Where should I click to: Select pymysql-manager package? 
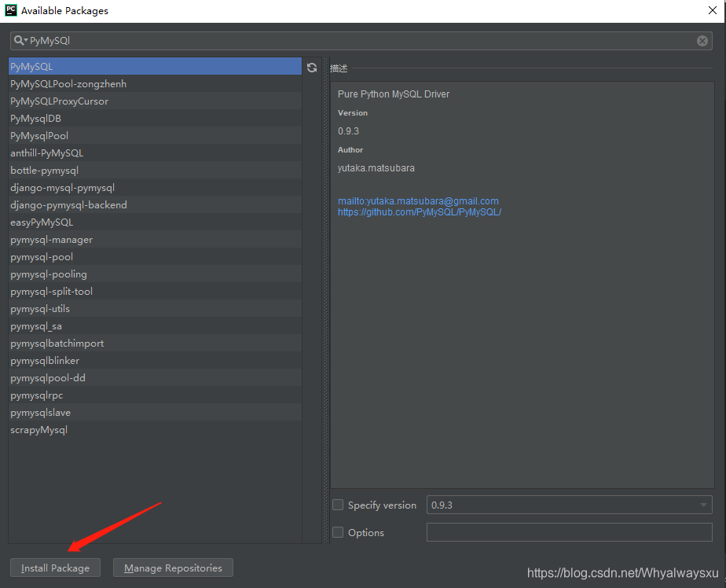(x=155, y=240)
